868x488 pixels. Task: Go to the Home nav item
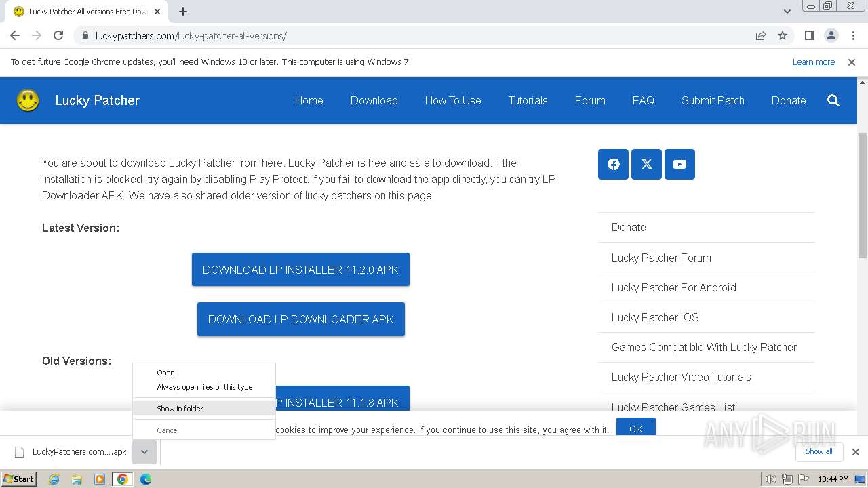pyautogui.click(x=309, y=100)
